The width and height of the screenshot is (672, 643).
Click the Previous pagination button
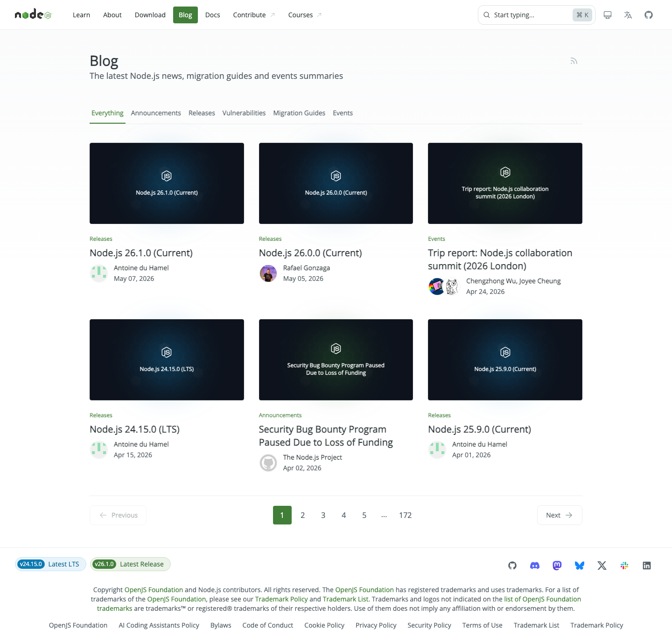tap(118, 515)
